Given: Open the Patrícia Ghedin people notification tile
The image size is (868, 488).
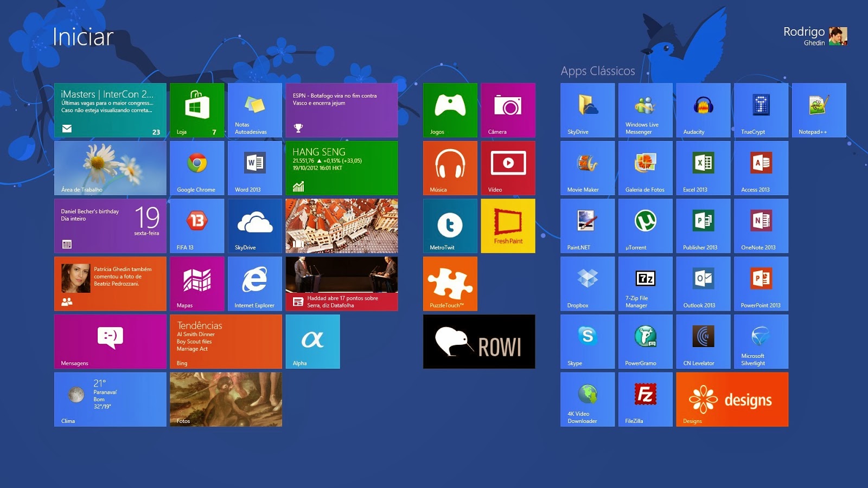Looking at the screenshot, I should (110, 284).
